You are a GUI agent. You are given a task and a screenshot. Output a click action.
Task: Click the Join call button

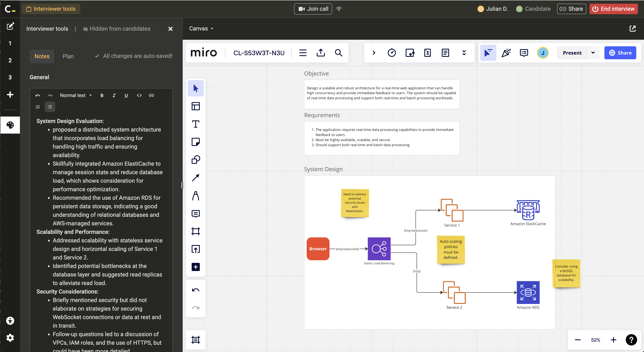313,9
